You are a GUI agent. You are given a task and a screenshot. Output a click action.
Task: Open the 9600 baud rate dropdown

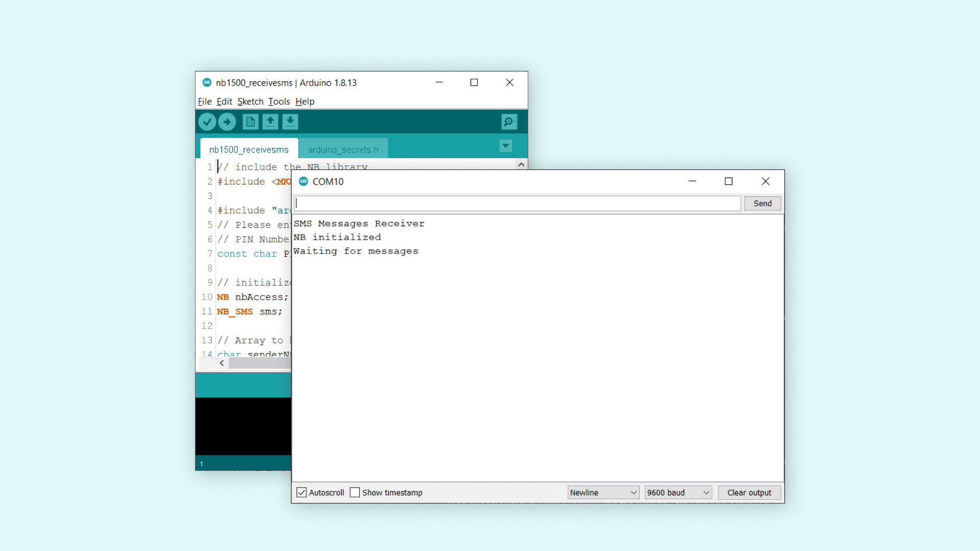coord(678,492)
